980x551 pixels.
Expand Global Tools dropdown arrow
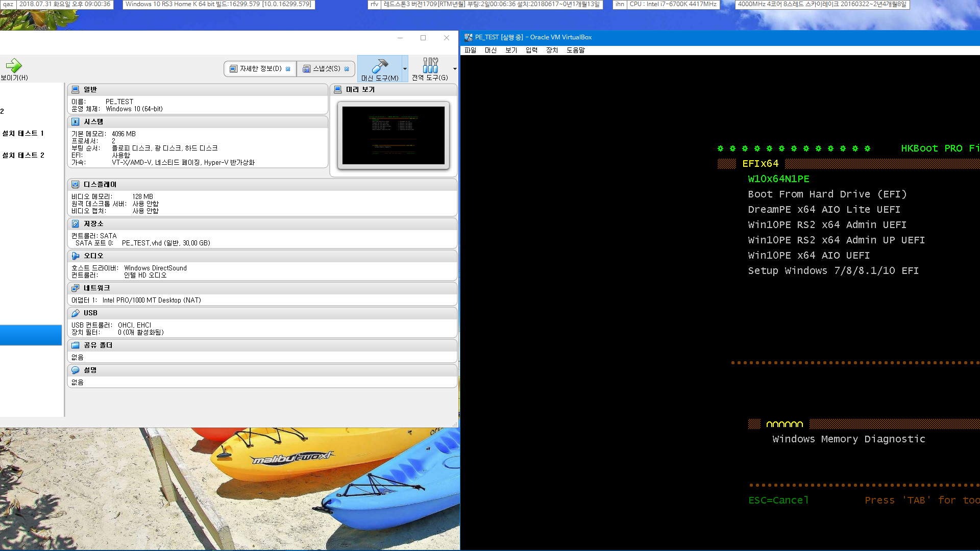point(455,69)
